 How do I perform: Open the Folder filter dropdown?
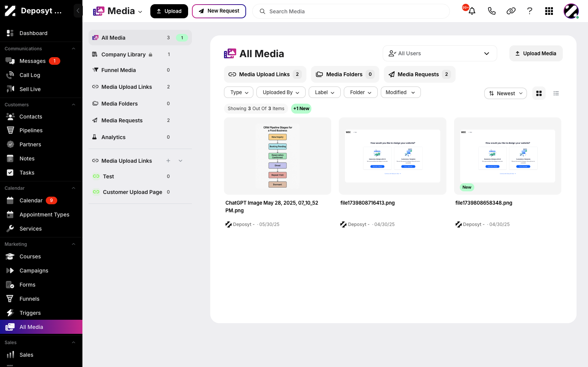(361, 92)
